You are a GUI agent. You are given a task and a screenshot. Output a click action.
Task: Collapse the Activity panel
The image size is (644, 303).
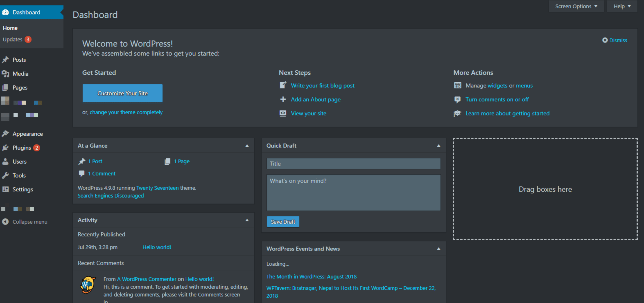[x=247, y=220]
